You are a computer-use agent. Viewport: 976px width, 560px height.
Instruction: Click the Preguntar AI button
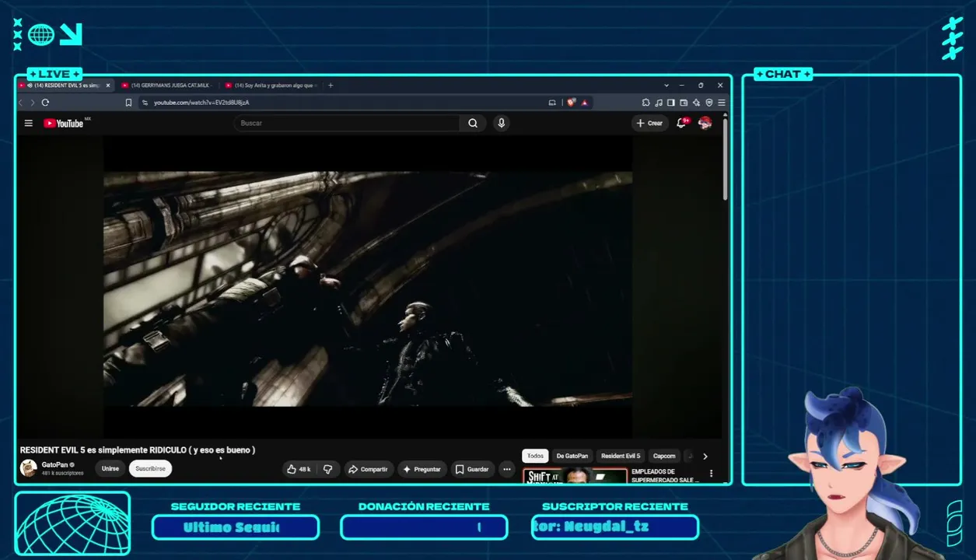[x=422, y=469]
